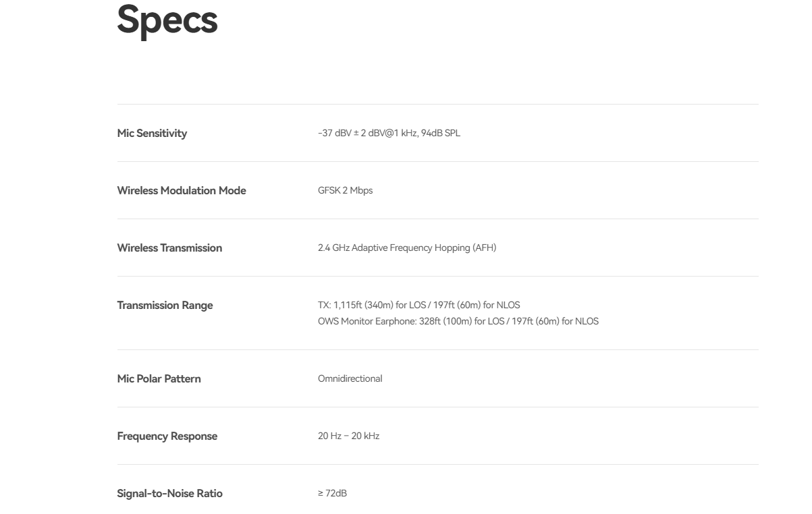Click the 20 Hz – 20 kHz value
This screenshot has width=812, height=514.
[x=349, y=436]
